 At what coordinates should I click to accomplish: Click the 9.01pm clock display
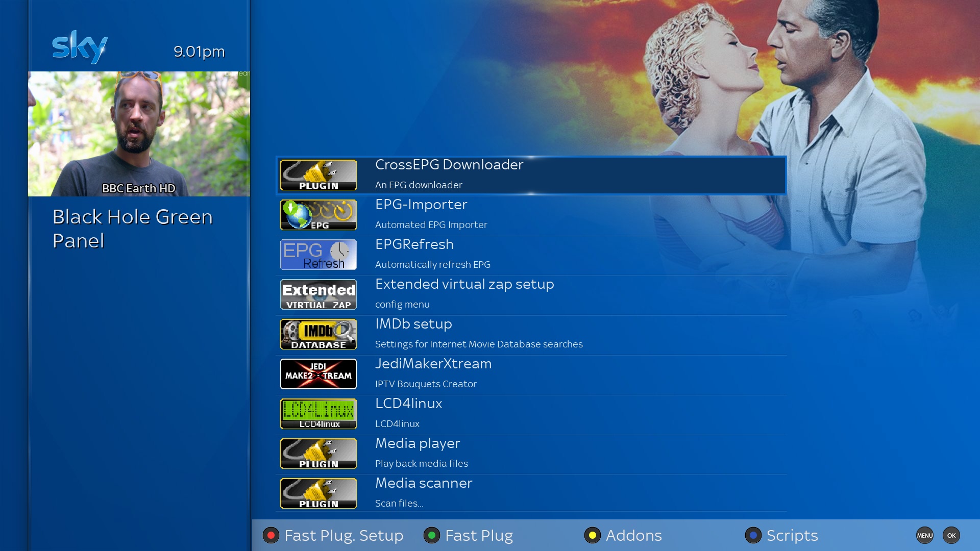[x=199, y=52]
